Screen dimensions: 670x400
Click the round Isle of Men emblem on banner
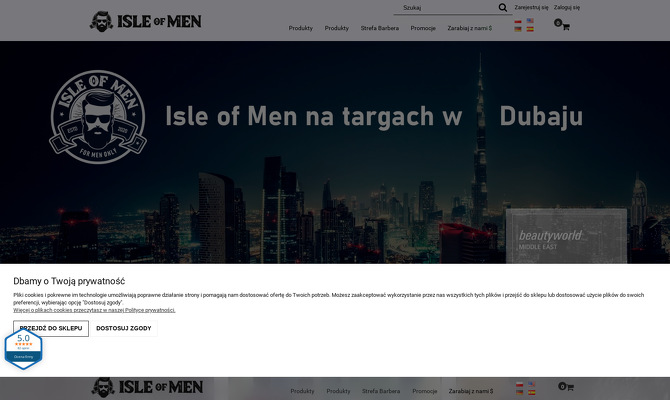click(x=98, y=117)
